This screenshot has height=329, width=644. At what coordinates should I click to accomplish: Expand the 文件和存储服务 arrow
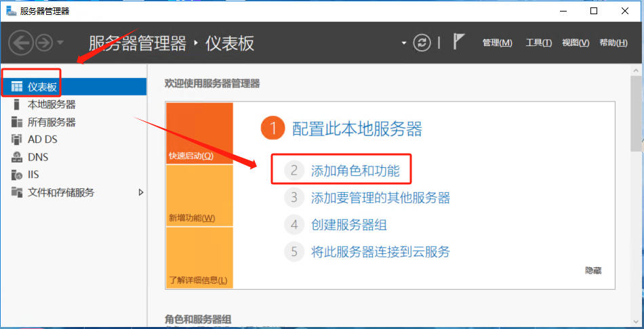pos(141,192)
